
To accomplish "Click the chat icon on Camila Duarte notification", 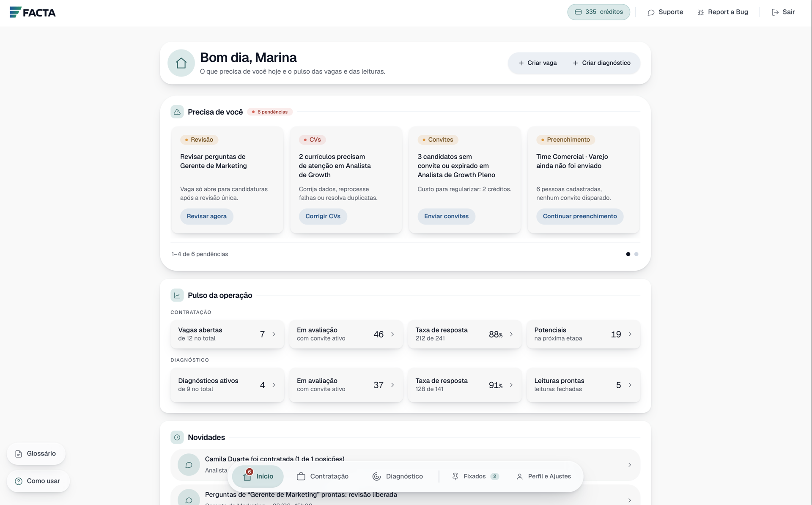I will pos(189,465).
